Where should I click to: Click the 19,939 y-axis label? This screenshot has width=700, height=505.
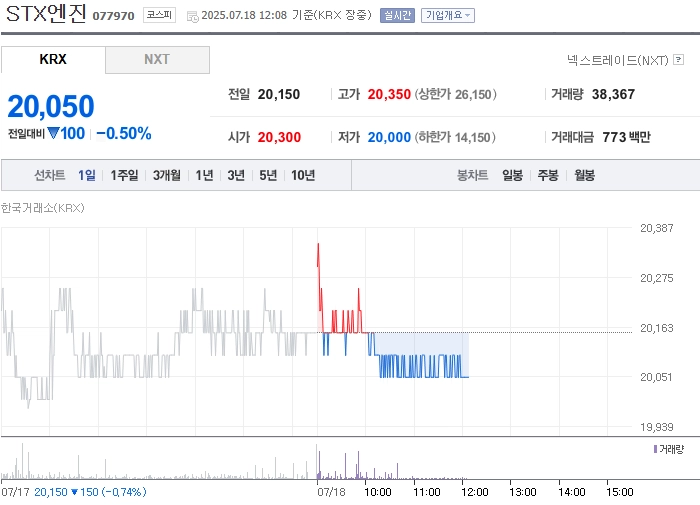coord(657,427)
